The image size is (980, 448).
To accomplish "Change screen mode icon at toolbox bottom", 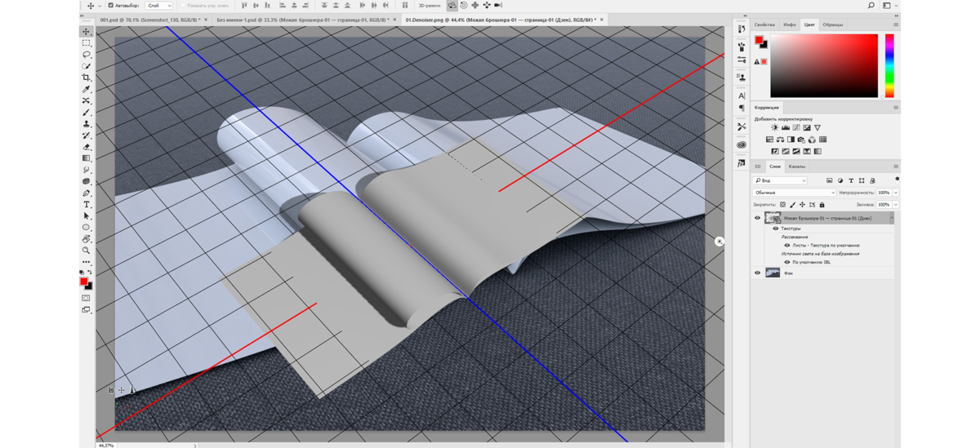I will (x=87, y=310).
